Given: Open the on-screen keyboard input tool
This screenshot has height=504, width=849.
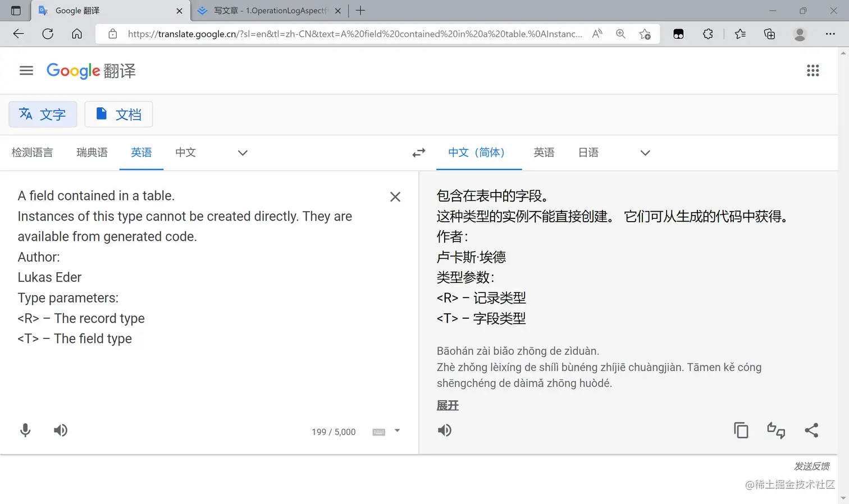Looking at the screenshot, I should pyautogui.click(x=379, y=432).
